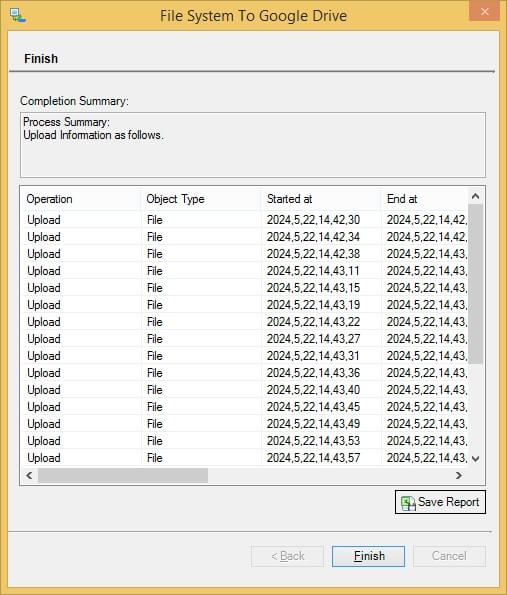Sort by the Started at column header

(321, 199)
